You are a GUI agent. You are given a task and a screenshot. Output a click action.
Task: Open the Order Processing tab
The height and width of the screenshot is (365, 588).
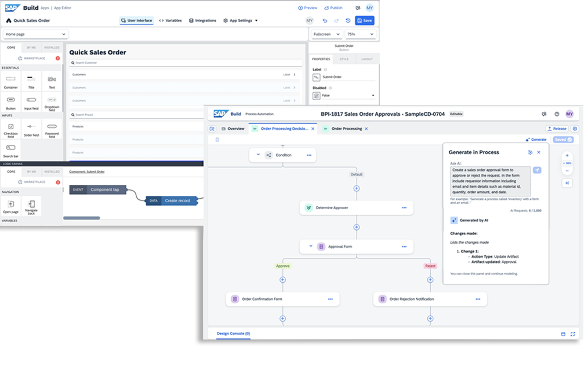click(347, 129)
